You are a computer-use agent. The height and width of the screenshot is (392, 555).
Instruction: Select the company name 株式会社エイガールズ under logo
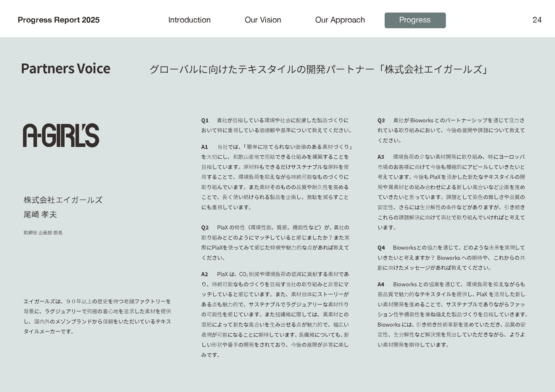(x=63, y=200)
